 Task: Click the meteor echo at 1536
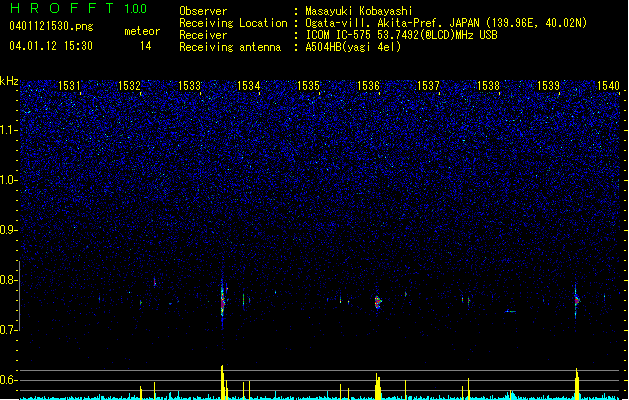(x=377, y=302)
